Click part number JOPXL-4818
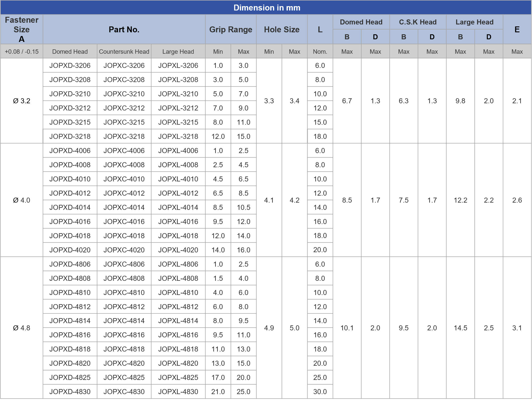532x400 pixels. click(178, 349)
